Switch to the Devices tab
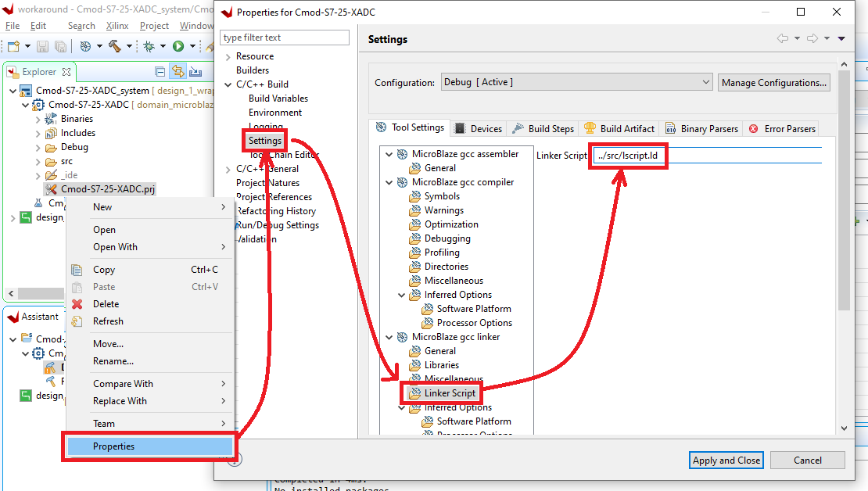The height and width of the screenshot is (491, 868). pyautogui.click(x=479, y=128)
